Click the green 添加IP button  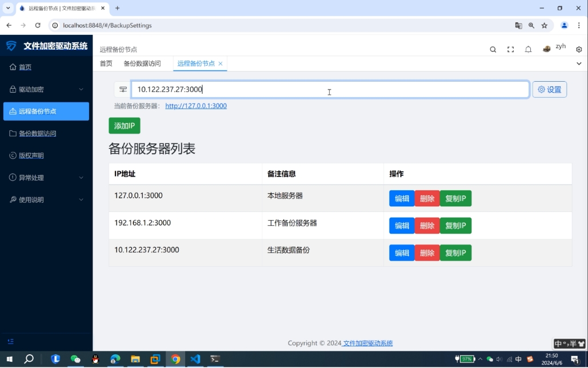[124, 126]
